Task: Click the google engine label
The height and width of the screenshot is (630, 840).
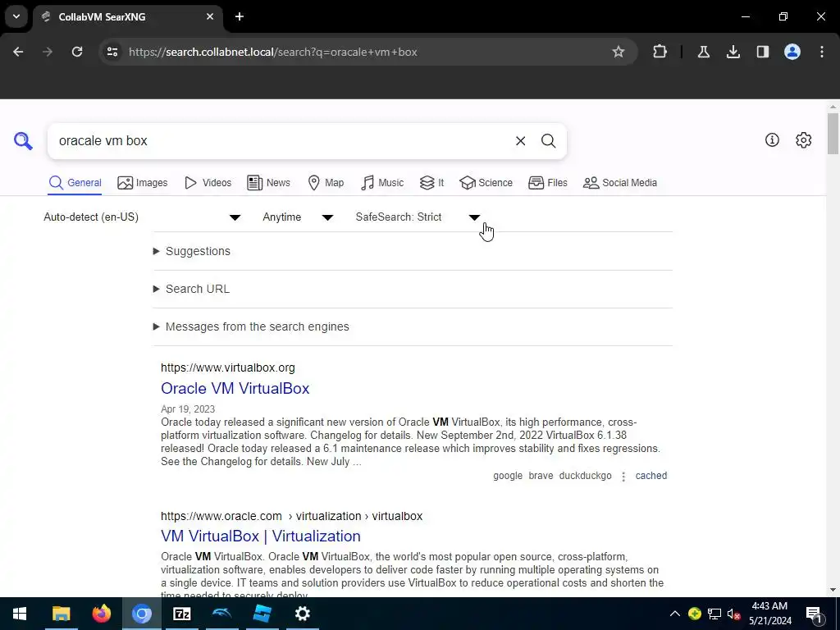Action: click(508, 476)
